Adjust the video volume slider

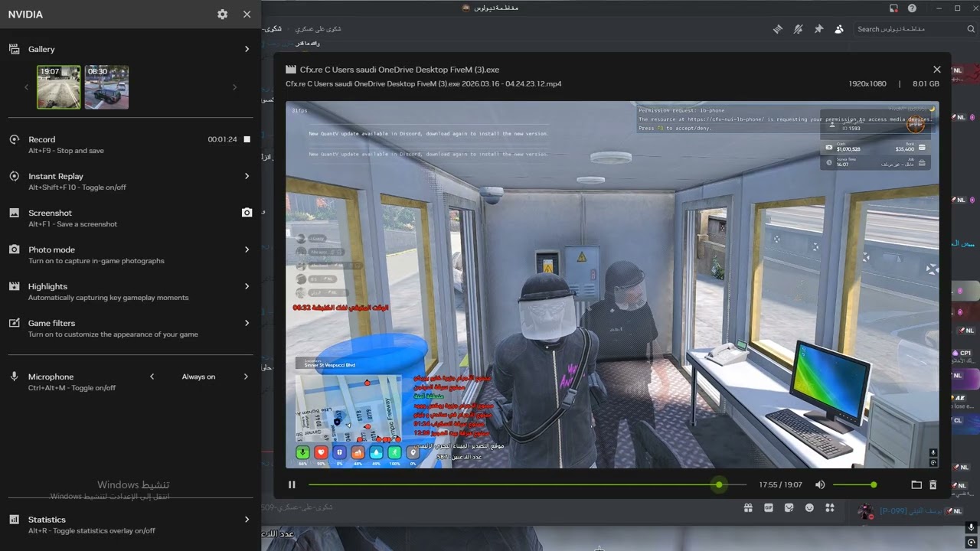854,484
